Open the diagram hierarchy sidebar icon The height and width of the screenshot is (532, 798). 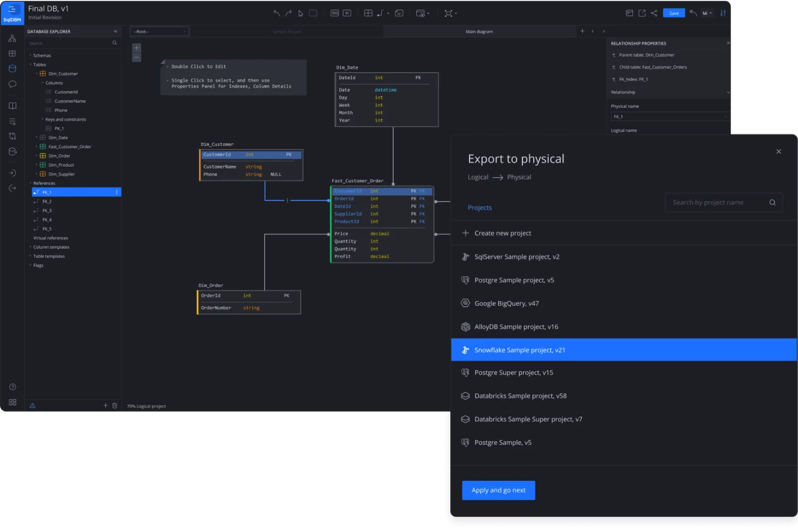click(x=12, y=39)
